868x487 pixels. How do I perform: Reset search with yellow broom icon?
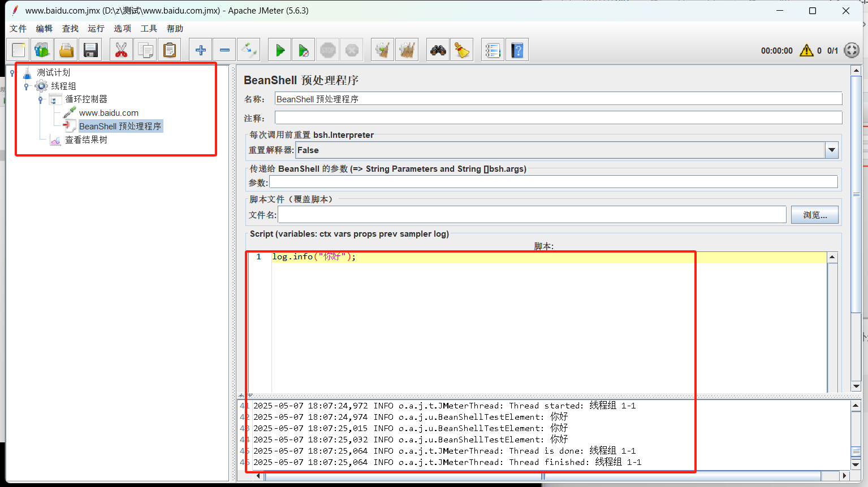pyautogui.click(x=462, y=50)
